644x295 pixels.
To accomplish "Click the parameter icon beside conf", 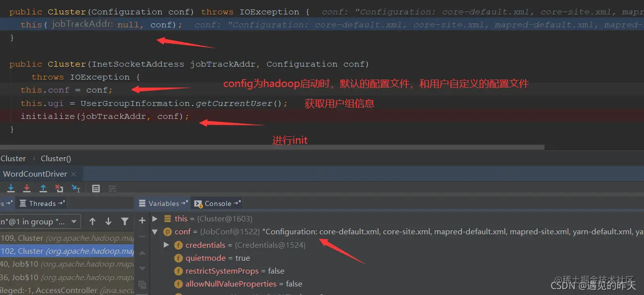I will click(167, 232).
